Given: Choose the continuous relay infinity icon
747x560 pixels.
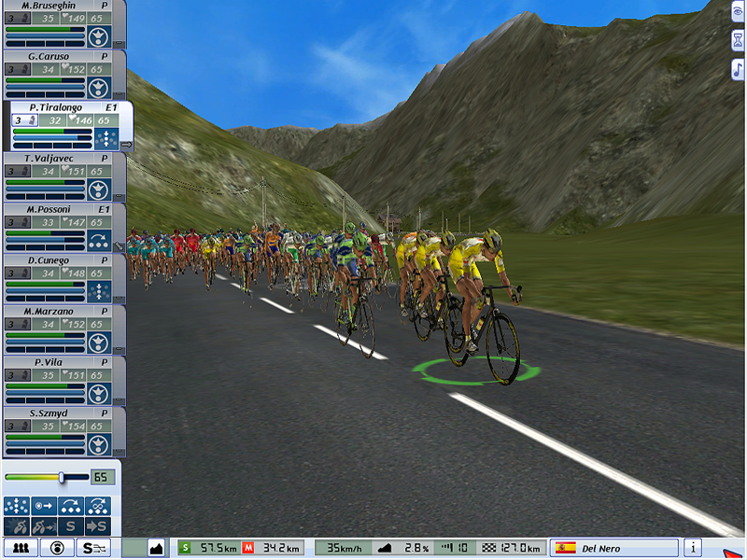Looking at the screenshot, I should (97, 506).
